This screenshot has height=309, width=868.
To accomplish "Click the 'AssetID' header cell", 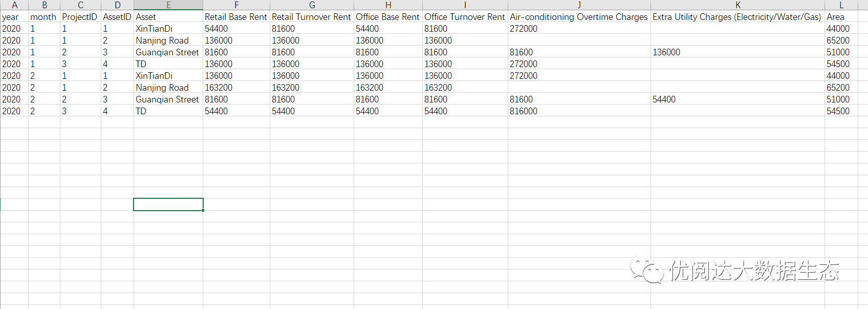I will coord(117,17).
